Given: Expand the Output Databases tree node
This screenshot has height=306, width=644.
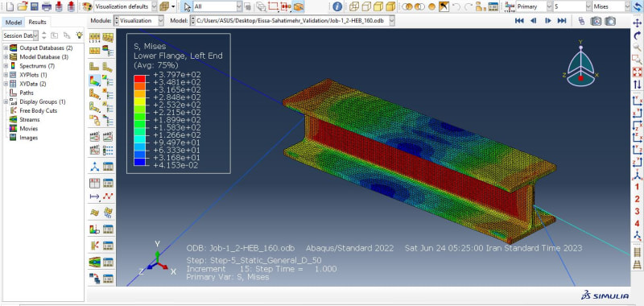Looking at the screenshot, I should click(6, 48).
